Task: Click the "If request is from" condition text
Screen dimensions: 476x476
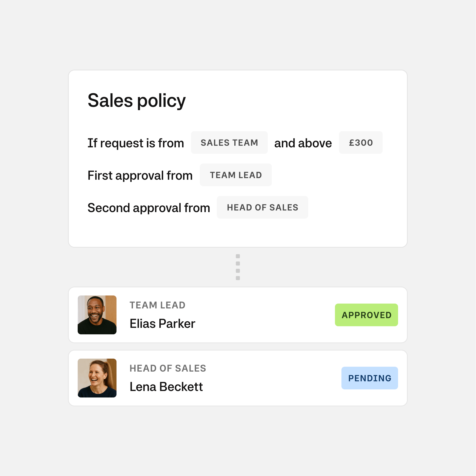Action: point(136,143)
